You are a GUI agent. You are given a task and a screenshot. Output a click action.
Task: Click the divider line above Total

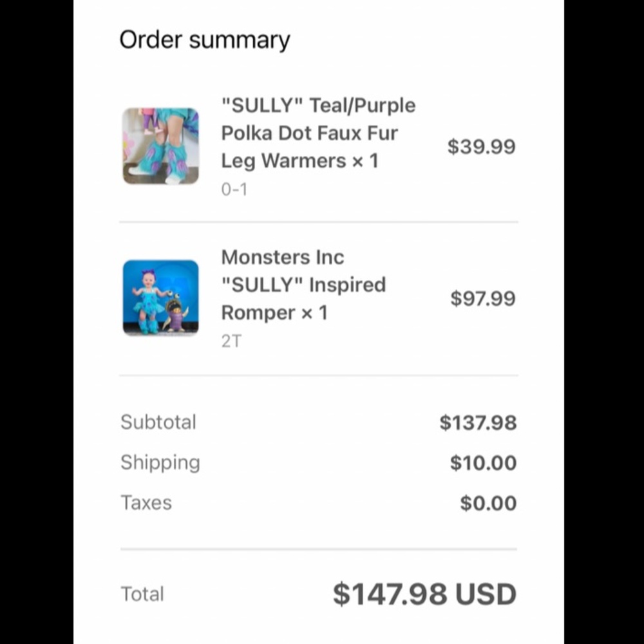(x=318, y=549)
